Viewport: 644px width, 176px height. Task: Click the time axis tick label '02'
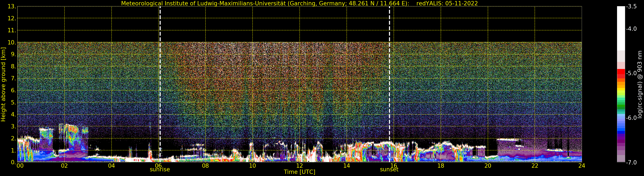pos(64,166)
